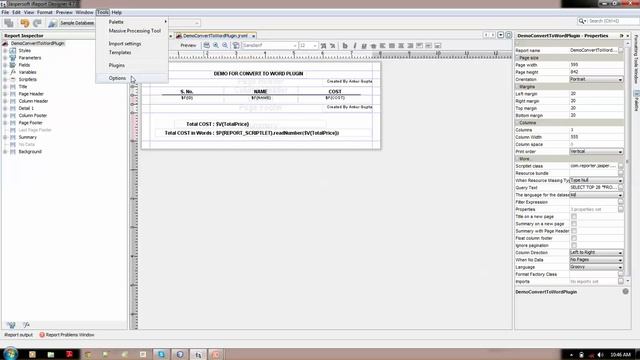Image resolution: width=640 pixels, height=360 pixels.
Task: Open the File menu
Action: [x=5, y=13]
